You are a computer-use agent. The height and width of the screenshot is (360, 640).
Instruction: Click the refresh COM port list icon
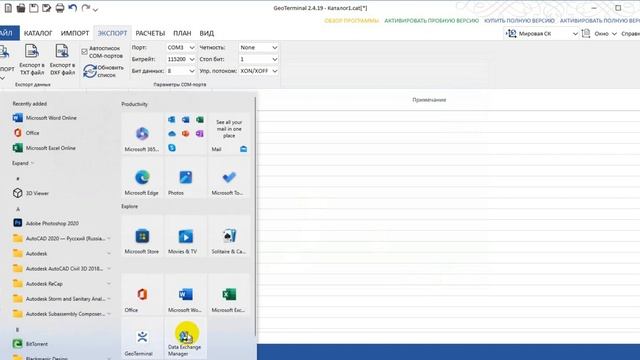click(89, 71)
